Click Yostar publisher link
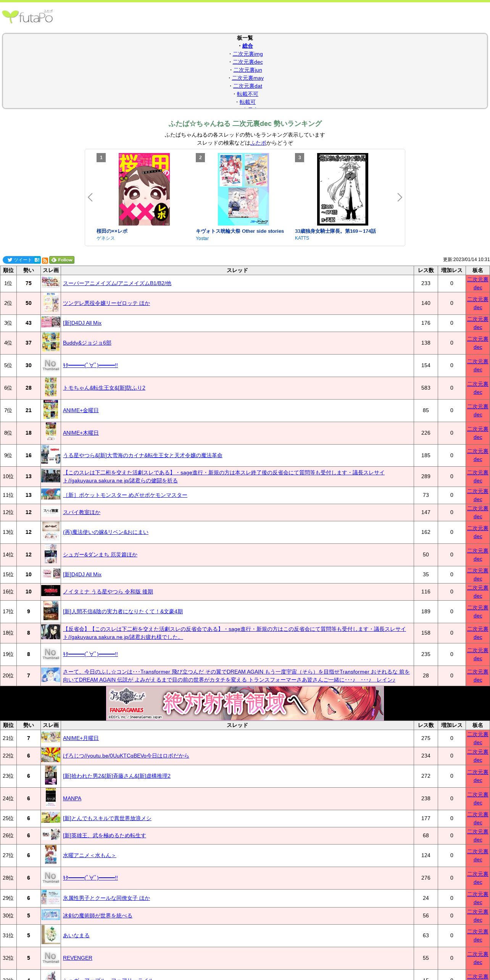The width and height of the screenshot is (490, 980). [202, 239]
